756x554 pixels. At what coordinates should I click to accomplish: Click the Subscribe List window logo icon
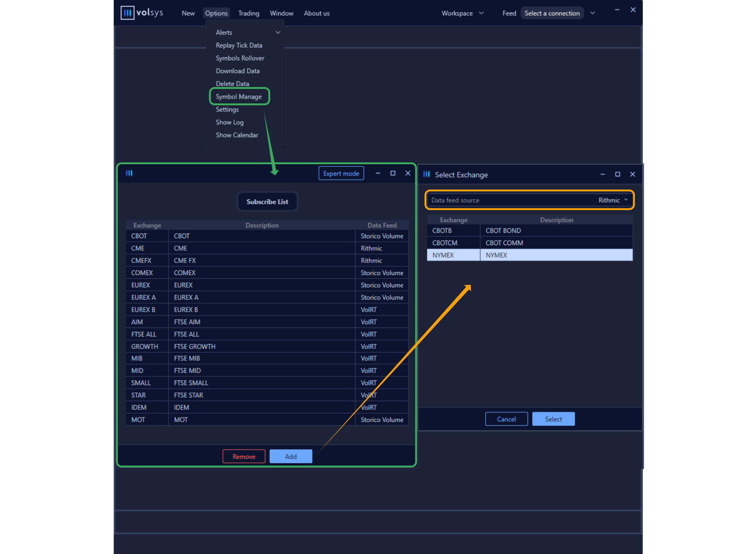[x=129, y=173]
